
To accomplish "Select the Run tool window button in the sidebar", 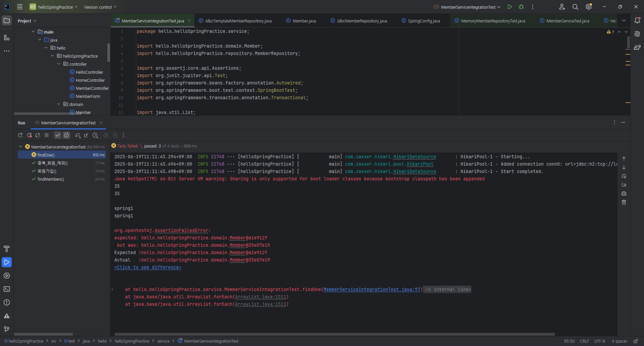I will pyautogui.click(x=7, y=262).
